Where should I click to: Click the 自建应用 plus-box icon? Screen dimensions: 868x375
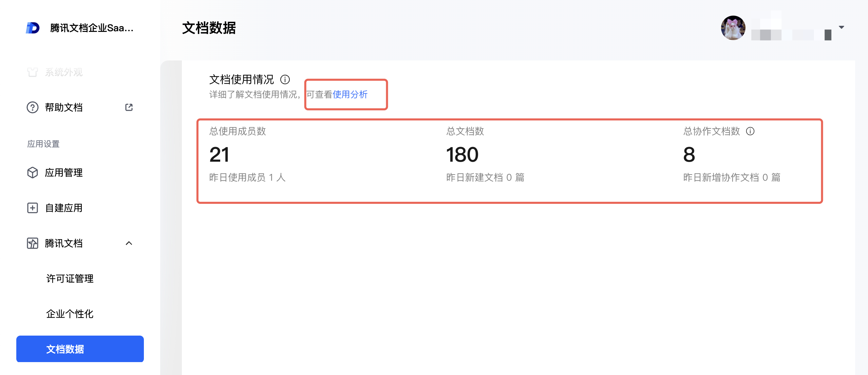coord(33,208)
